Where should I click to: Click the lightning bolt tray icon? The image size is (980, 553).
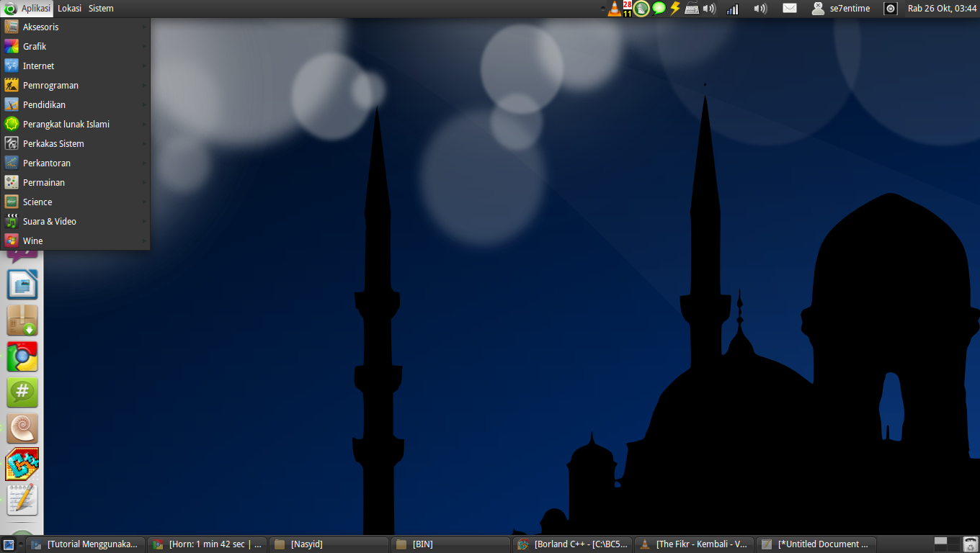click(674, 8)
